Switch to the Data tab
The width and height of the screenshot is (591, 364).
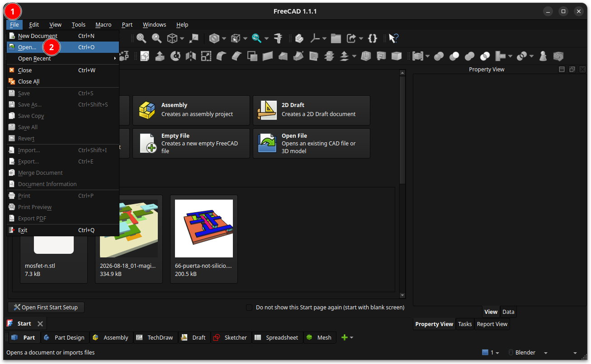pyautogui.click(x=508, y=312)
